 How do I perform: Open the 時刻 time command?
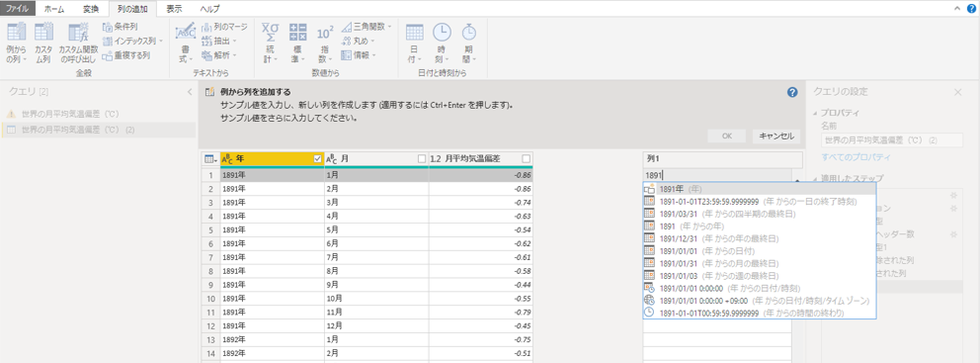pos(442,42)
